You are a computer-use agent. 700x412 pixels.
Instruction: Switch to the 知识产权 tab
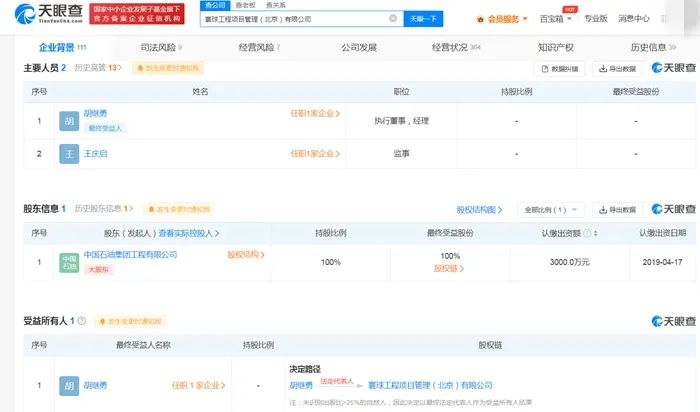click(555, 47)
